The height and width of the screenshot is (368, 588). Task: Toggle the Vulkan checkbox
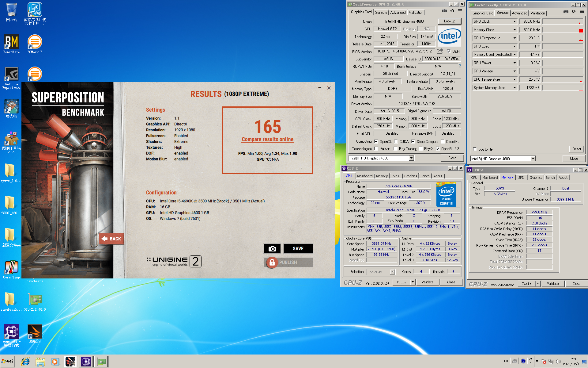[376, 149]
